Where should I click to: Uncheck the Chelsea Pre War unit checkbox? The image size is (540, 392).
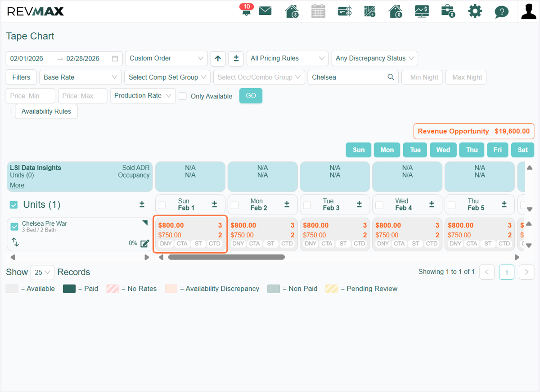pos(14,227)
